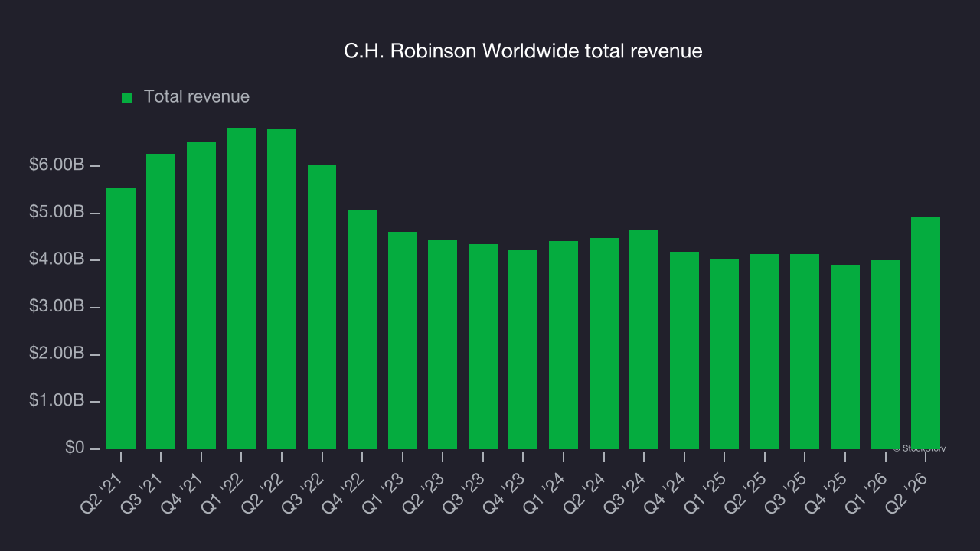980x551 pixels.
Task: Click the Q2 '24 revenue bar
Action: tap(604, 344)
